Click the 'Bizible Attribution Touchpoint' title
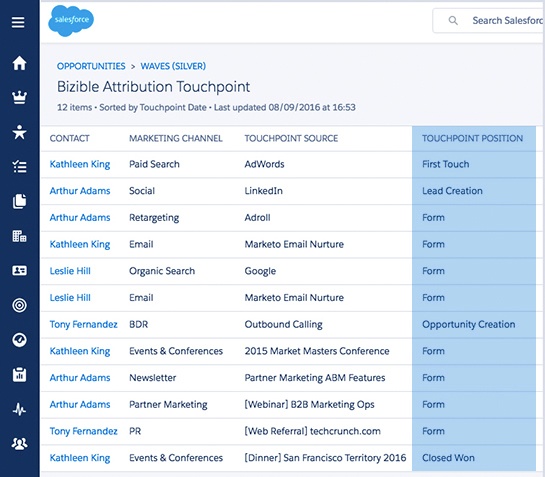This screenshot has width=545, height=477. 154,87
